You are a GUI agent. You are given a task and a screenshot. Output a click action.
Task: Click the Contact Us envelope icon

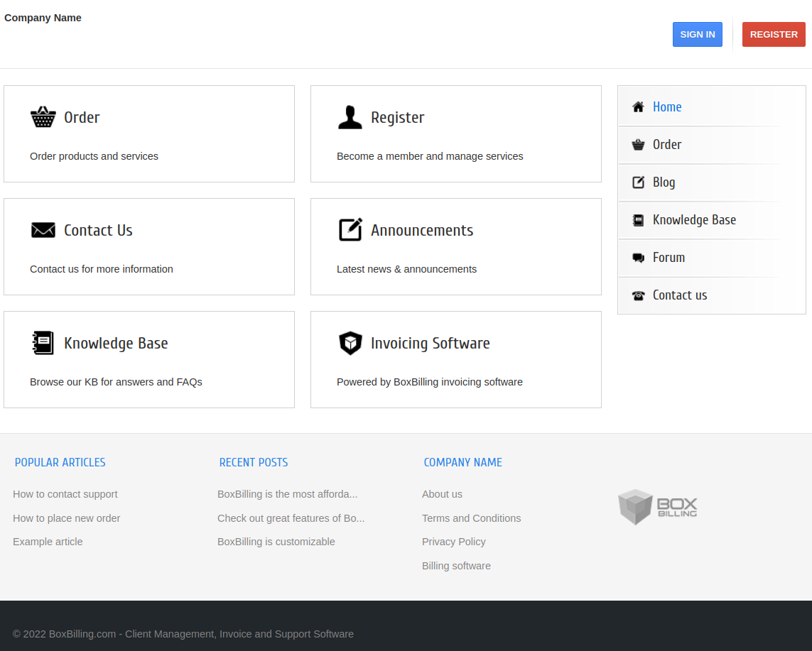coord(43,229)
